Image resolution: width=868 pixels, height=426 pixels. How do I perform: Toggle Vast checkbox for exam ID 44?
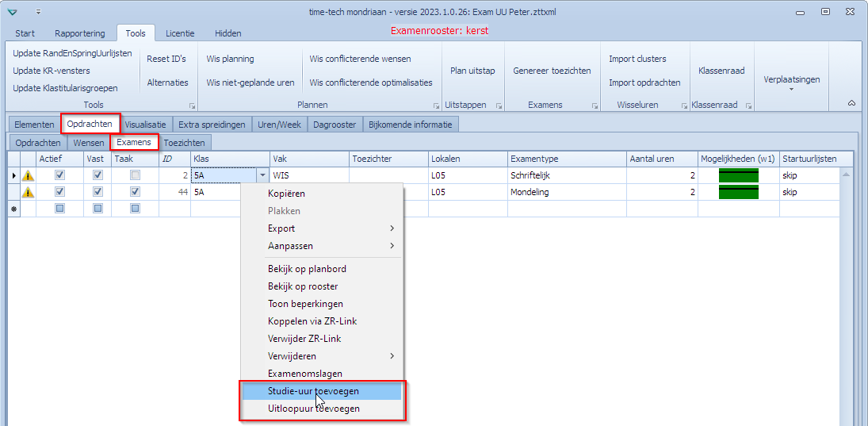tap(98, 192)
